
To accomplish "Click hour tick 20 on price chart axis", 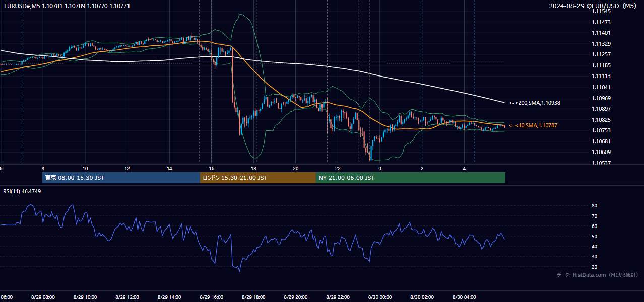I will [x=296, y=168].
